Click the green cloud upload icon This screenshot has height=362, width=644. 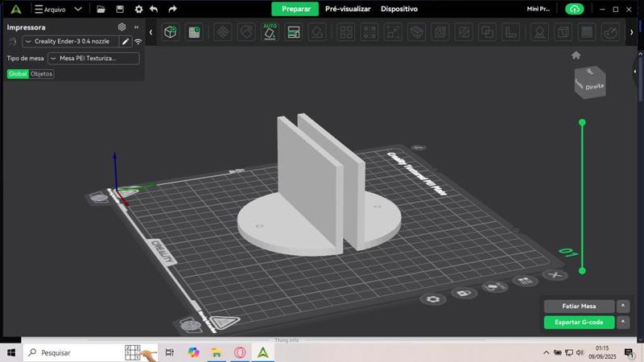pyautogui.click(x=574, y=9)
